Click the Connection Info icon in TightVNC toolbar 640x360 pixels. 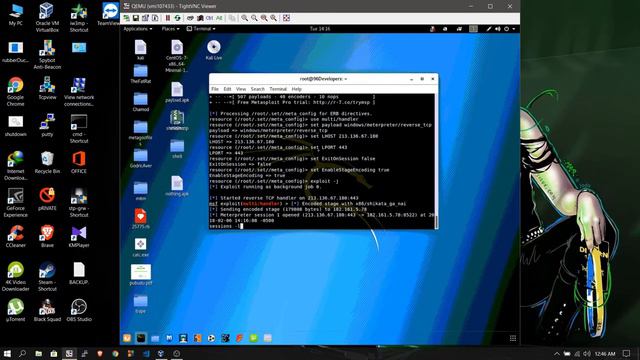tap(155, 18)
